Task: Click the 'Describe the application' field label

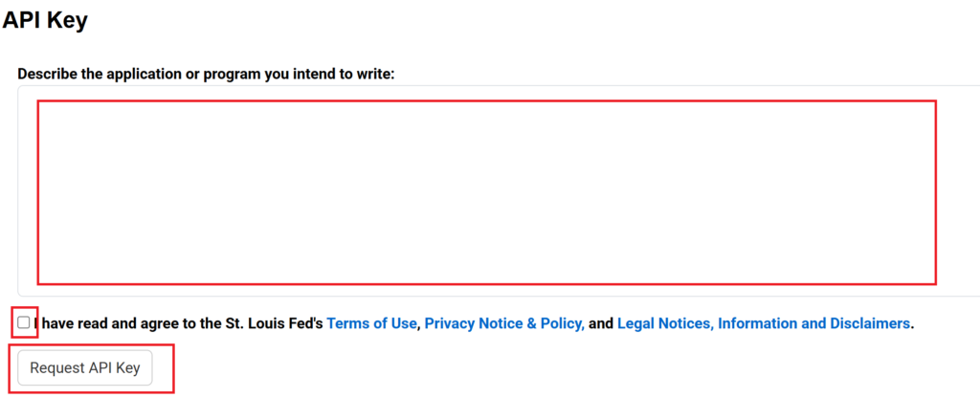Action: pyautogui.click(x=206, y=73)
